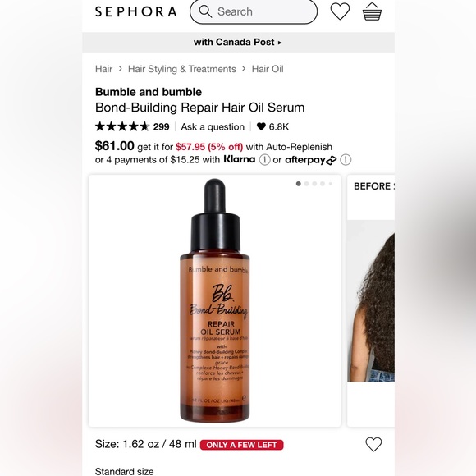This screenshot has height=476, width=476.
Task: Open the Bumble and bumble brand link
Action: tap(149, 92)
